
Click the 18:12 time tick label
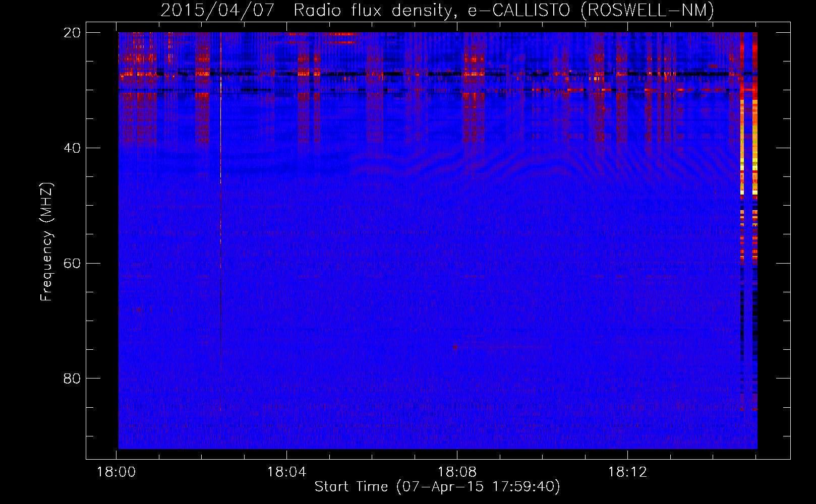(627, 472)
